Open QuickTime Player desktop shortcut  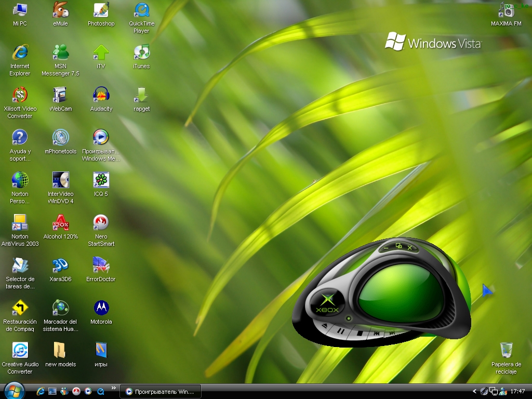point(141,10)
